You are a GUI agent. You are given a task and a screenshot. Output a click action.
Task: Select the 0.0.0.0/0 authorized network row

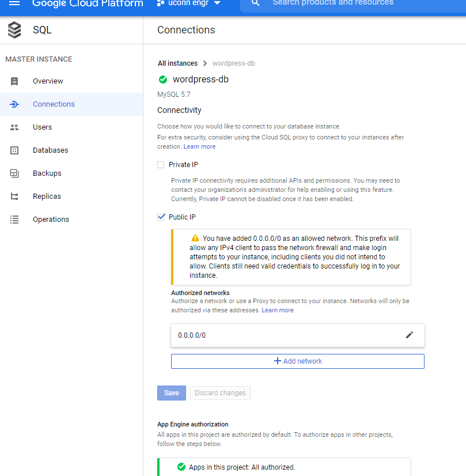298,335
